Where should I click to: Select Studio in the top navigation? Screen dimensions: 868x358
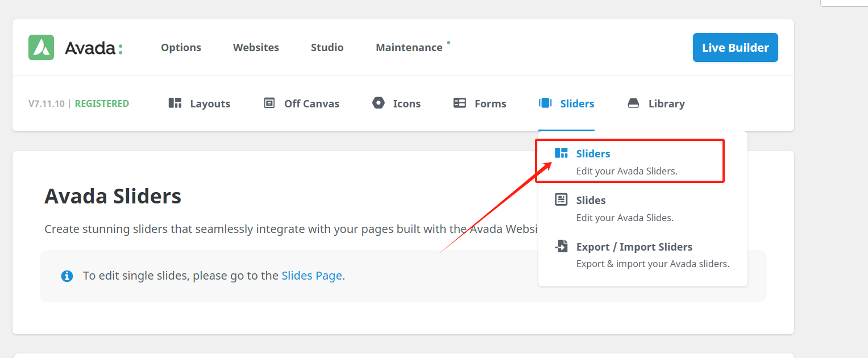327,48
